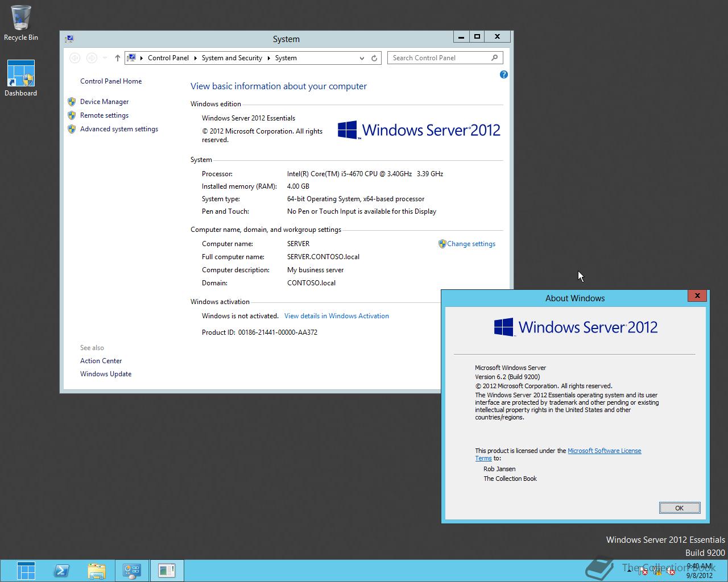Click the Start button in the taskbar
This screenshot has width=728, height=582.
(x=26, y=571)
